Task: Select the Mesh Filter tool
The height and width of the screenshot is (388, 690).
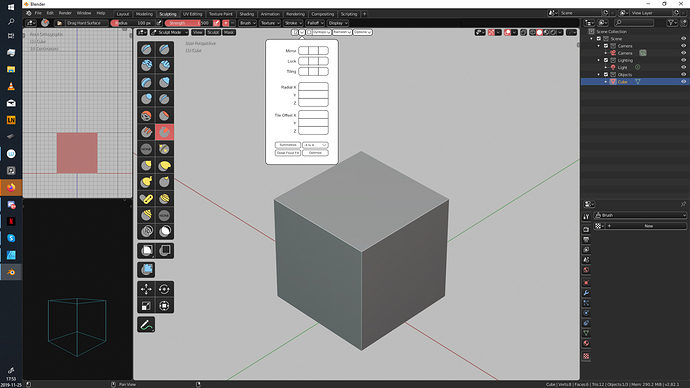Action: coord(146,270)
